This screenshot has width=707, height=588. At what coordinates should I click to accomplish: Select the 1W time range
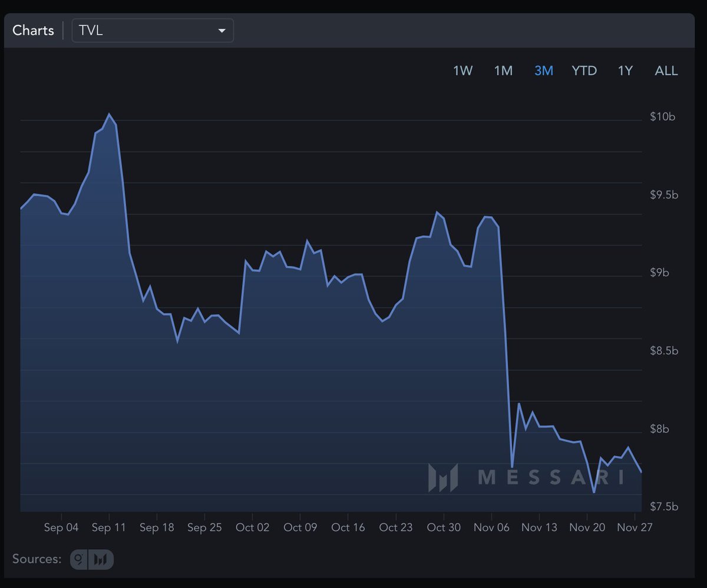click(x=463, y=70)
